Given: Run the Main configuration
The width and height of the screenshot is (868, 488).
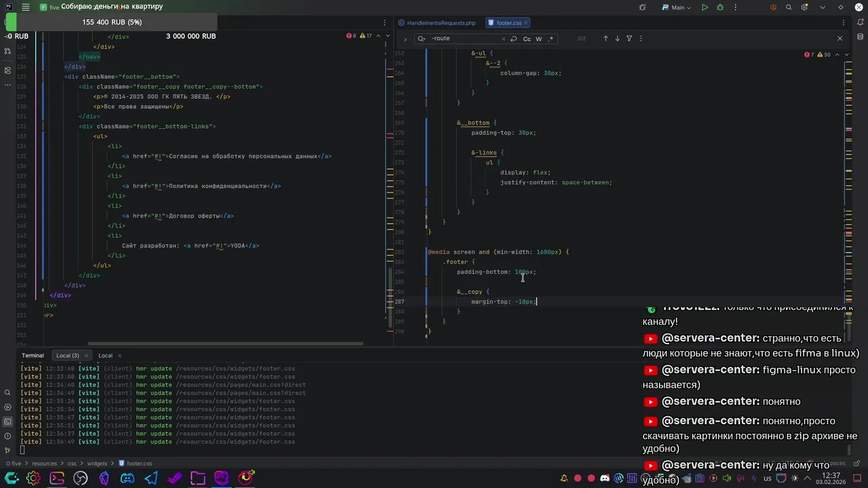Looking at the screenshot, I should (x=705, y=7).
